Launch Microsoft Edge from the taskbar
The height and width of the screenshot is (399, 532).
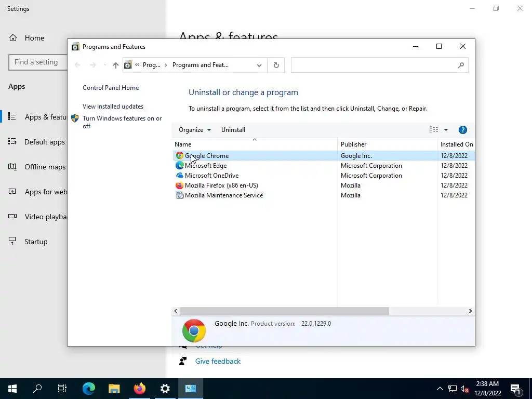click(89, 389)
